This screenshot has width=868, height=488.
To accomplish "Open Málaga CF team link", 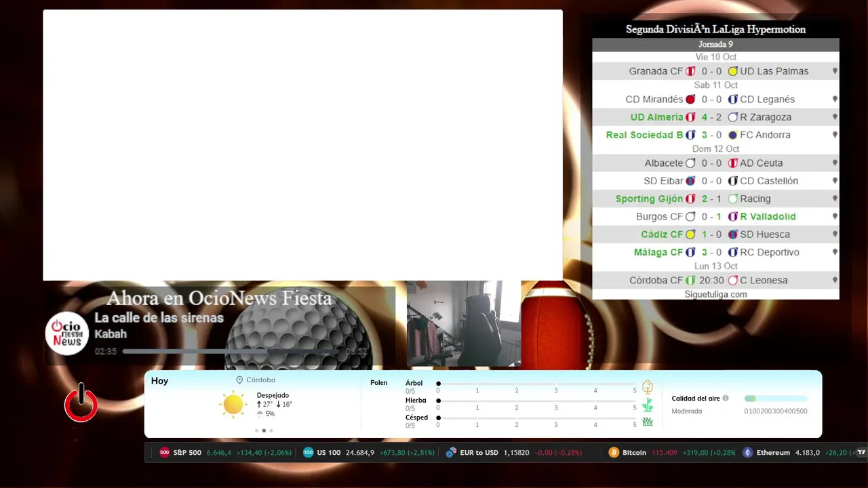I will (658, 252).
